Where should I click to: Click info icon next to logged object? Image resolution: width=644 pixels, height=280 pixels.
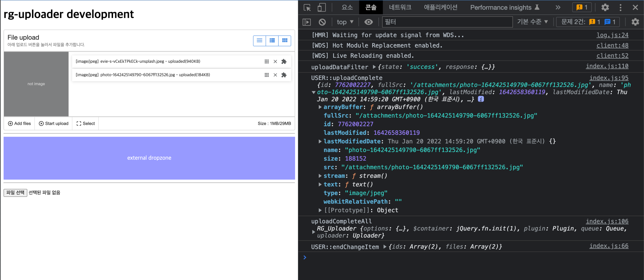481,99
